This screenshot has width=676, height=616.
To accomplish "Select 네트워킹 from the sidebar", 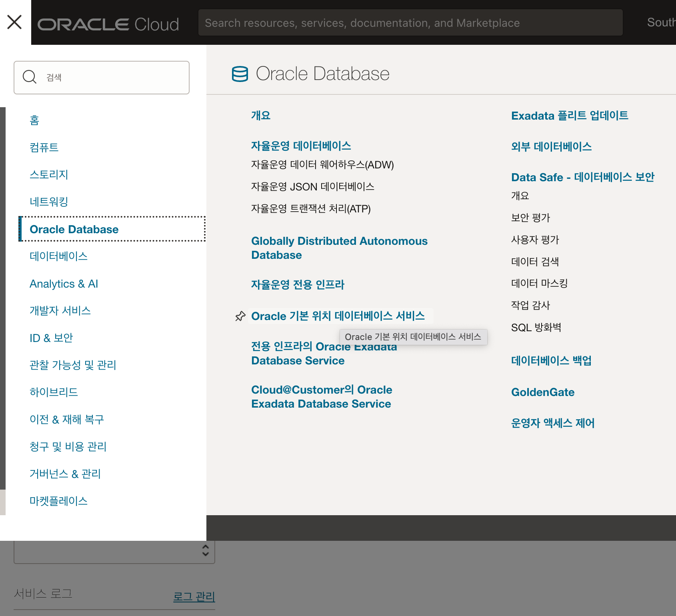I will (x=49, y=202).
